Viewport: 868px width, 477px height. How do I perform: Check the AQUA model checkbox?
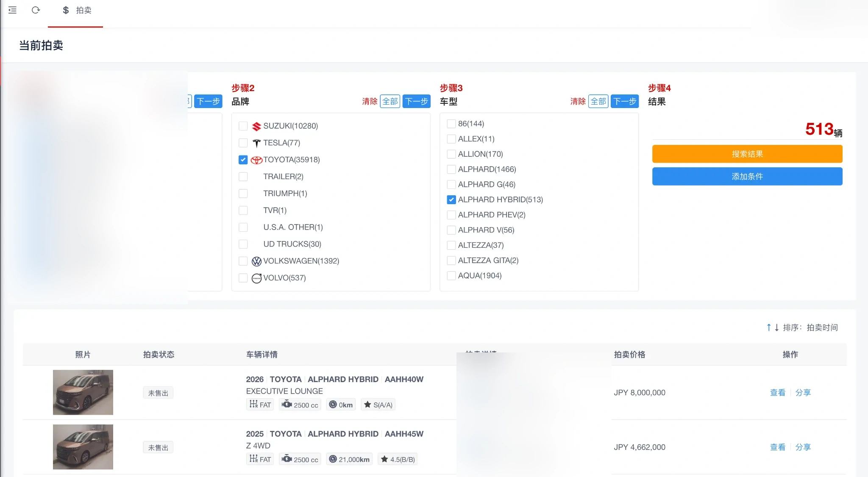[451, 276]
